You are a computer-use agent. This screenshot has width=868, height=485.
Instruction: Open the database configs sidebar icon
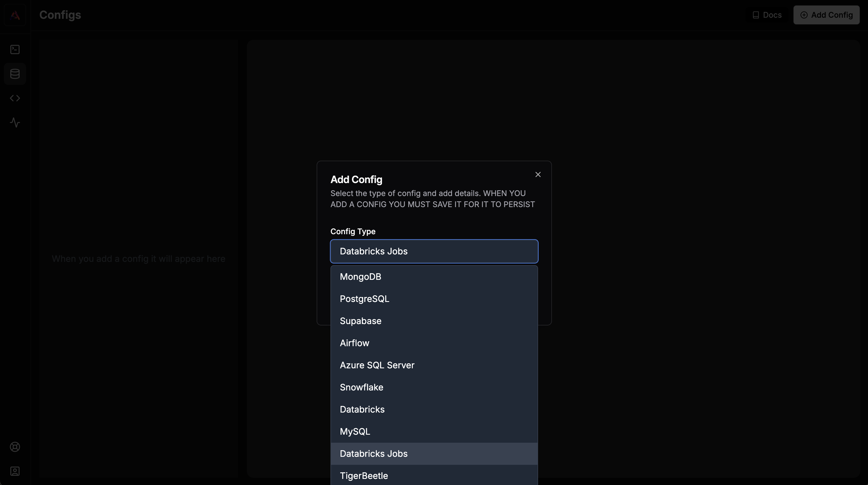(15, 74)
